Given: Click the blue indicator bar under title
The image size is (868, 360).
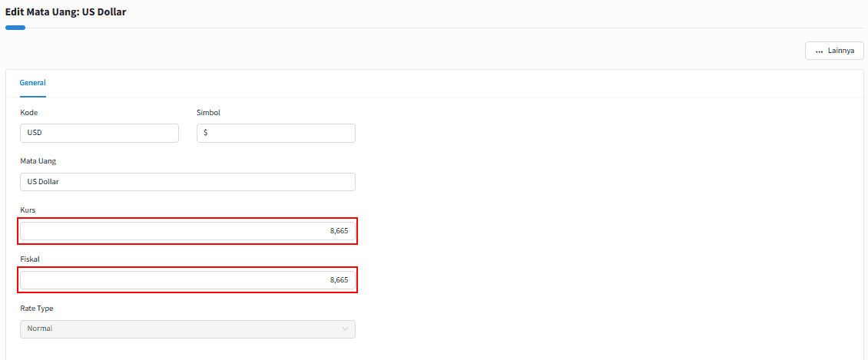Looking at the screenshot, I should coord(15,27).
